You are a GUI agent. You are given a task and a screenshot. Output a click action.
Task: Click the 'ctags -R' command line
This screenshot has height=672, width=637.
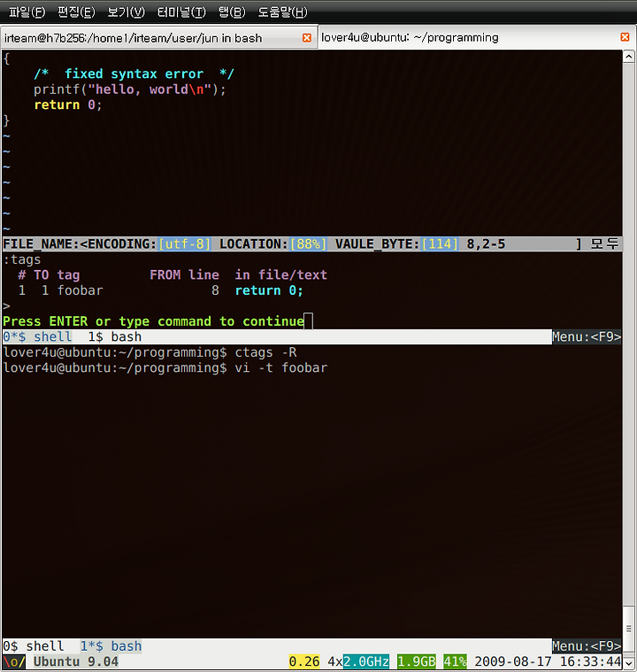click(150, 352)
